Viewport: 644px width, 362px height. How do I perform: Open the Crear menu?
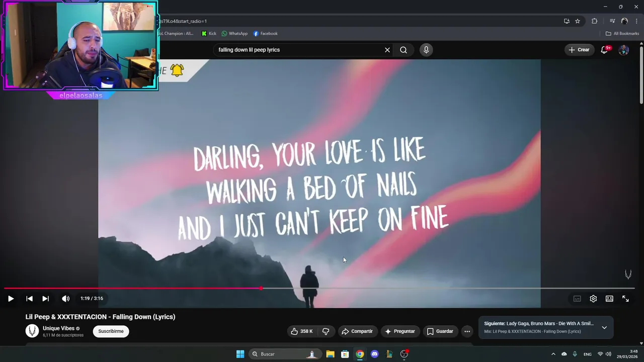(x=579, y=50)
